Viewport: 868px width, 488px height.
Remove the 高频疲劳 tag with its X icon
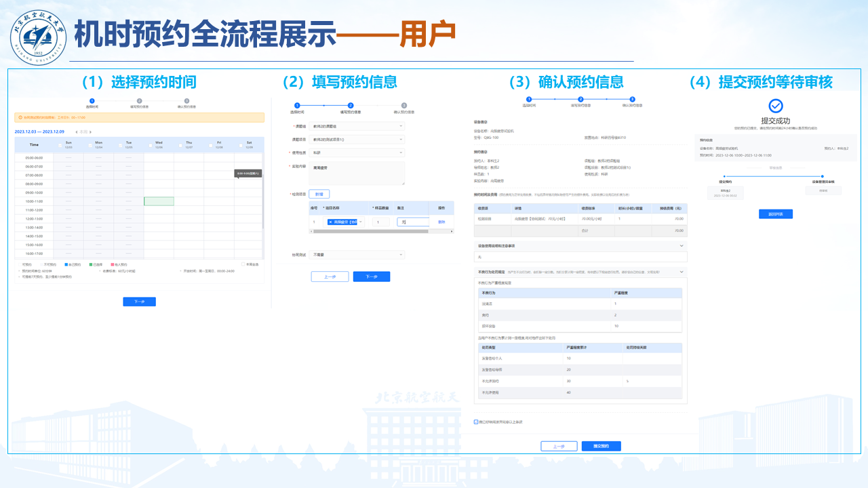(x=330, y=222)
